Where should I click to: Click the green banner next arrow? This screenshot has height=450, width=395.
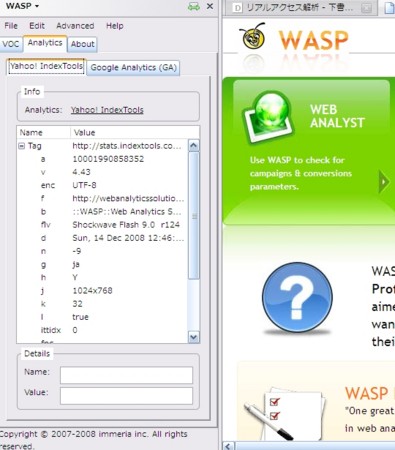point(384,182)
